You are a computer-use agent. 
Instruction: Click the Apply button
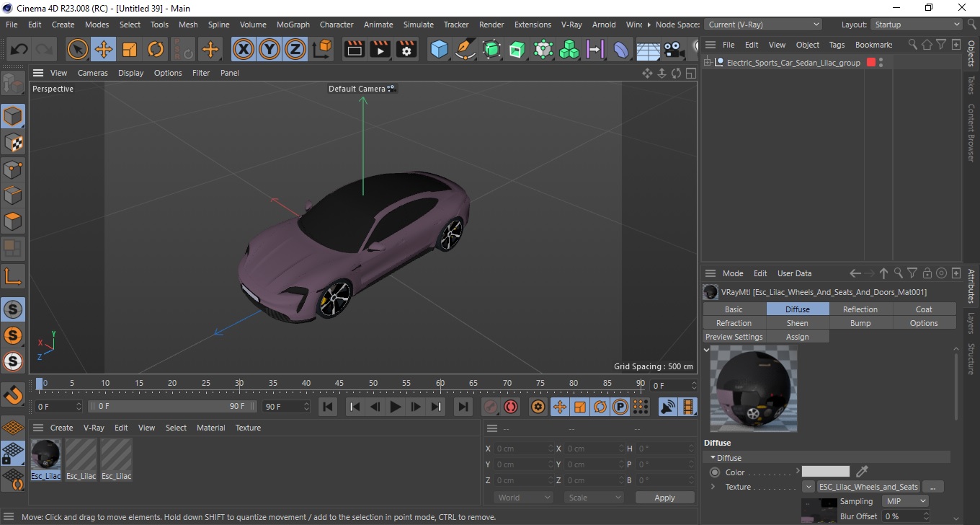pos(664,498)
